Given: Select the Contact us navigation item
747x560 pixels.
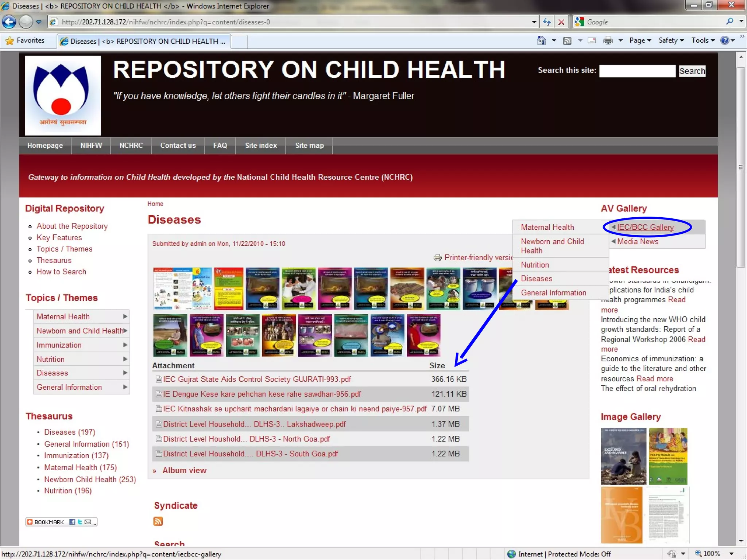Looking at the screenshot, I should [x=178, y=145].
